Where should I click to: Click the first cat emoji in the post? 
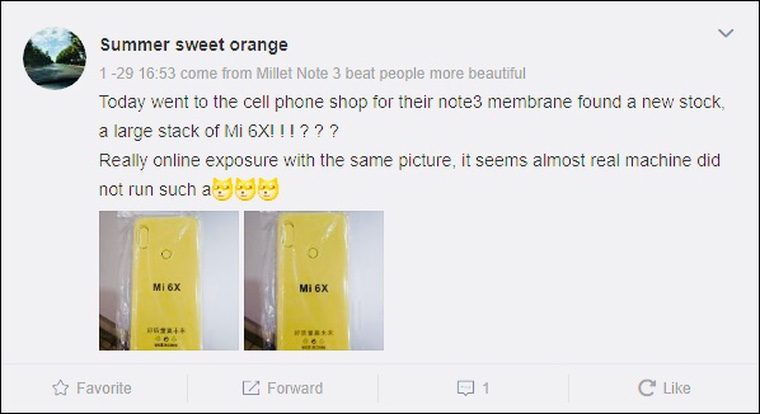coord(222,189)
